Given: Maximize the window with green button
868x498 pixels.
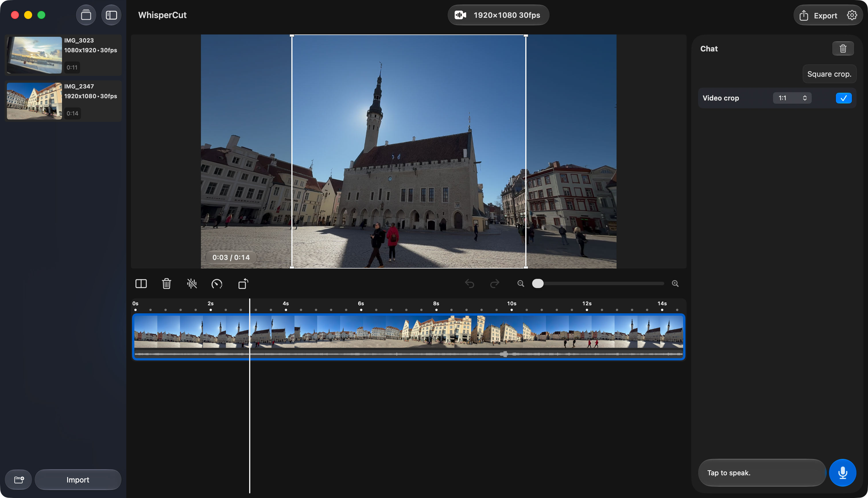Looking at the screenshot, I should [x=41, y=15].
